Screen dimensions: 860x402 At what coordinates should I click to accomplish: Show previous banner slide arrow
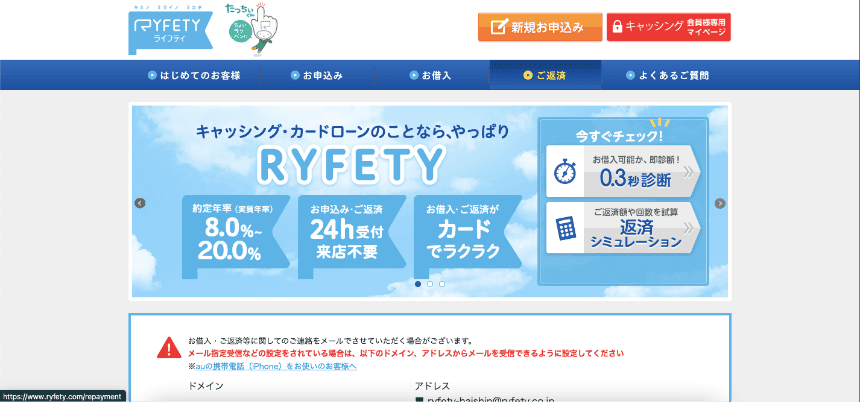pos(140,203)
